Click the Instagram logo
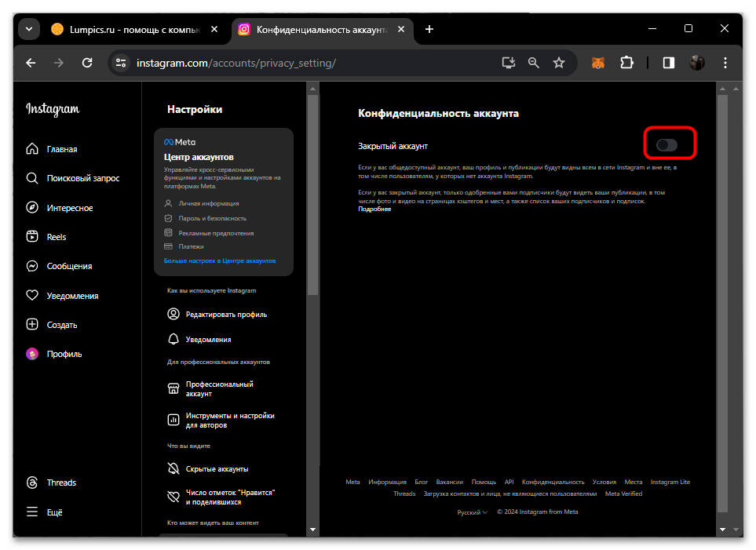Screen dimensions: 756x550 (53, 109)
